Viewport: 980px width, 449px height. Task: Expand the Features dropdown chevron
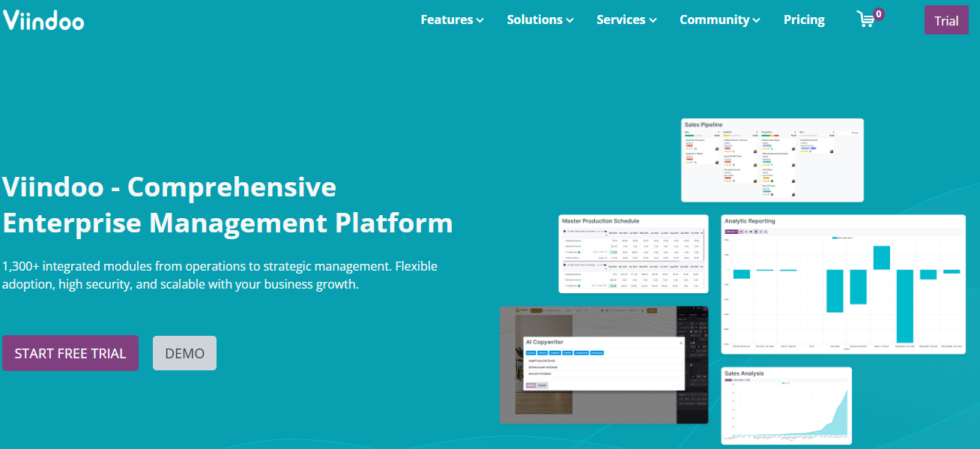pyautogui.click(x=480, y=20)
